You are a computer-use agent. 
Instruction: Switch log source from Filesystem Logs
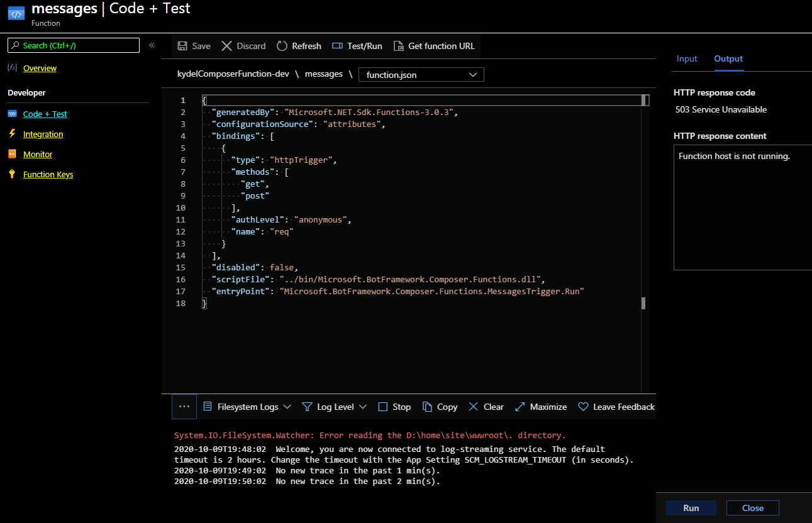(x=247, y=406)
